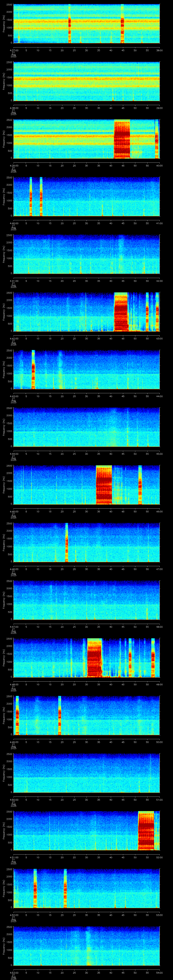Click the 4:39:00 start time label
Image resolution: width=173 pixels, height=980 pixels.
[14, 166]
